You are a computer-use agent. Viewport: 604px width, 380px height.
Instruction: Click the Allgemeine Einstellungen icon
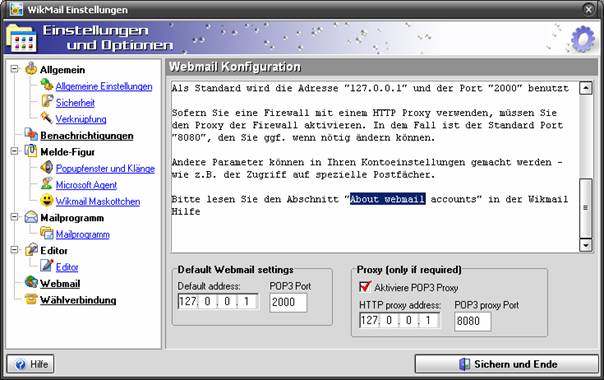[47, 85]
